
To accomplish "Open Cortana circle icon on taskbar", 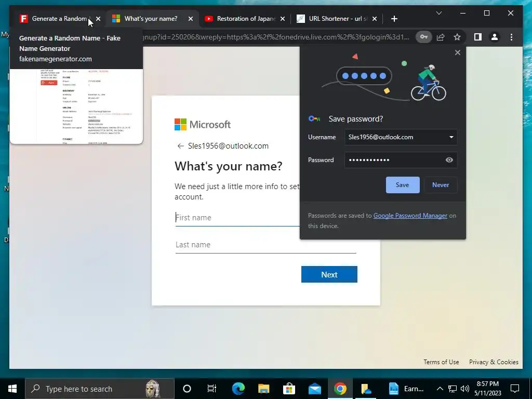I will pos(187,389).
